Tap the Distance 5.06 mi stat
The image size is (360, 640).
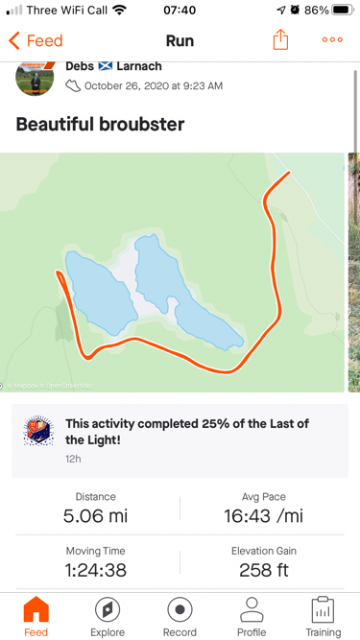96,509
